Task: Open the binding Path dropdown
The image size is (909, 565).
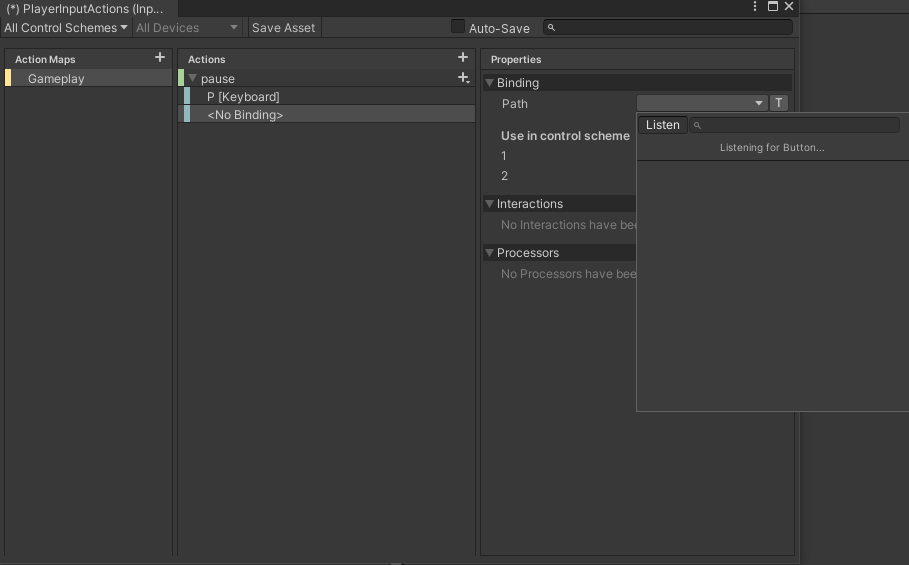Action: [701, 103]
